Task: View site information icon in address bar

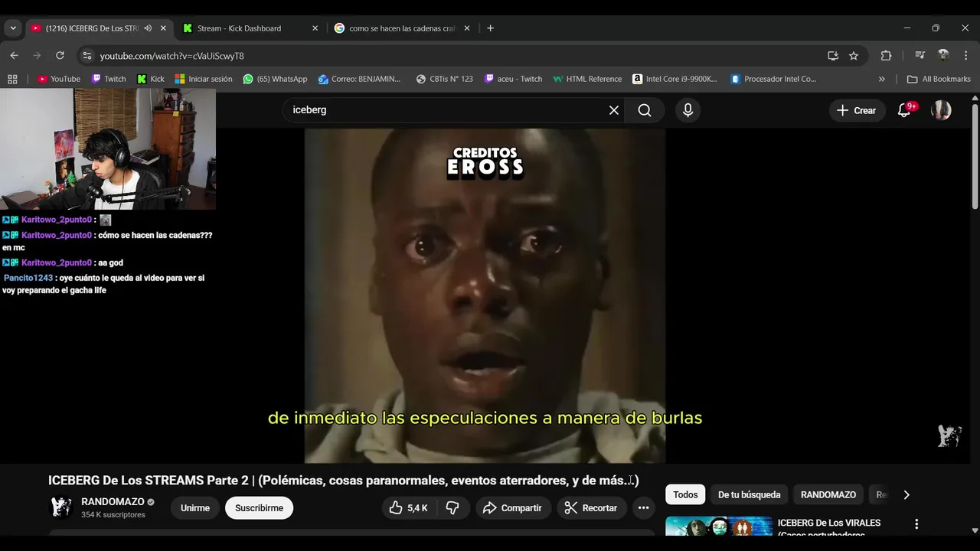Action: [87, 56]
